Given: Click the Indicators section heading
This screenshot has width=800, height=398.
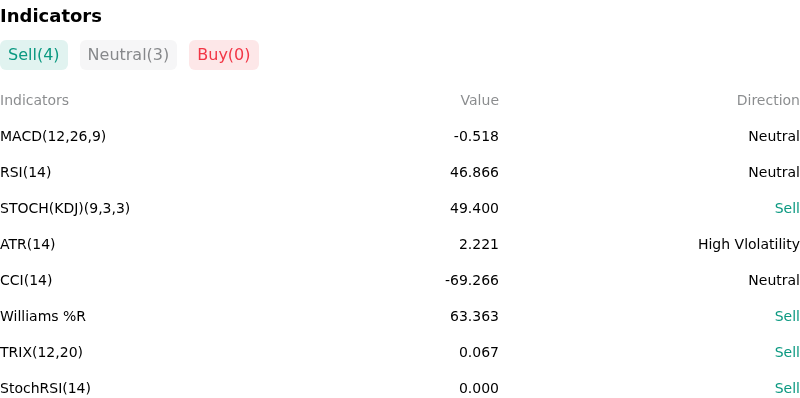Looking at the screenshot, I should [51, 16].
